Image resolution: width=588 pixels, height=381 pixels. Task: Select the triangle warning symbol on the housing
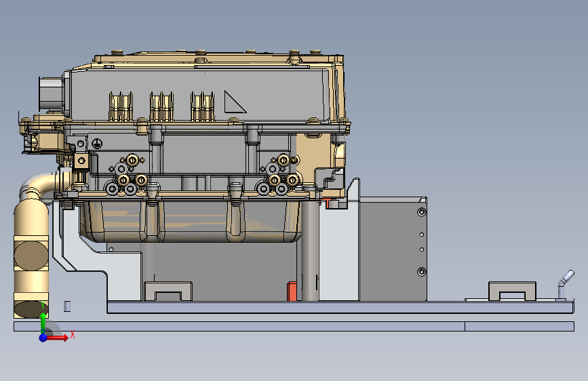(x=235, y=102)
